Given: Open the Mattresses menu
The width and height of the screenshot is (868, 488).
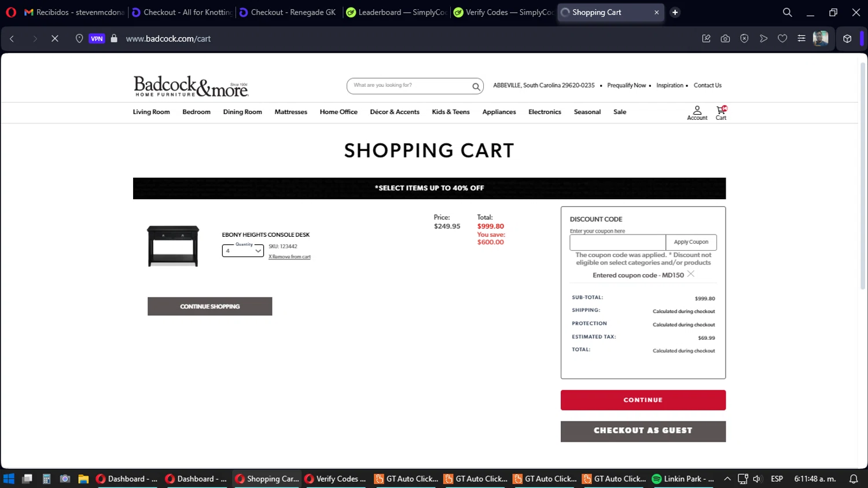Looking at the screenshot, I should pyautogui.click(x=291, y=112).
